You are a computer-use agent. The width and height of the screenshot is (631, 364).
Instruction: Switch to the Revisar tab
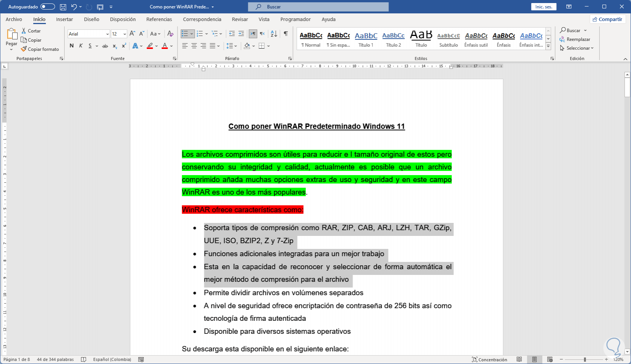240,19
